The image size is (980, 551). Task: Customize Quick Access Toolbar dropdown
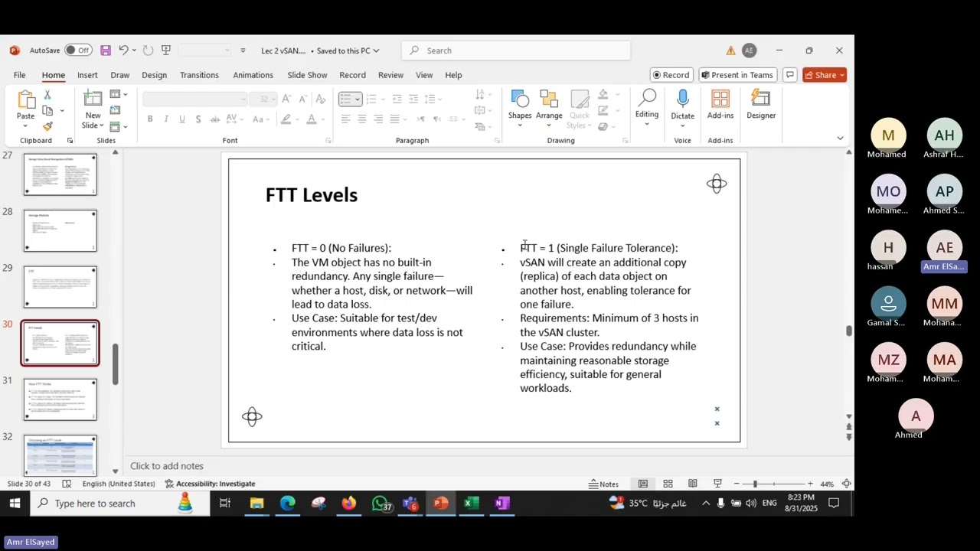point(243,51)
